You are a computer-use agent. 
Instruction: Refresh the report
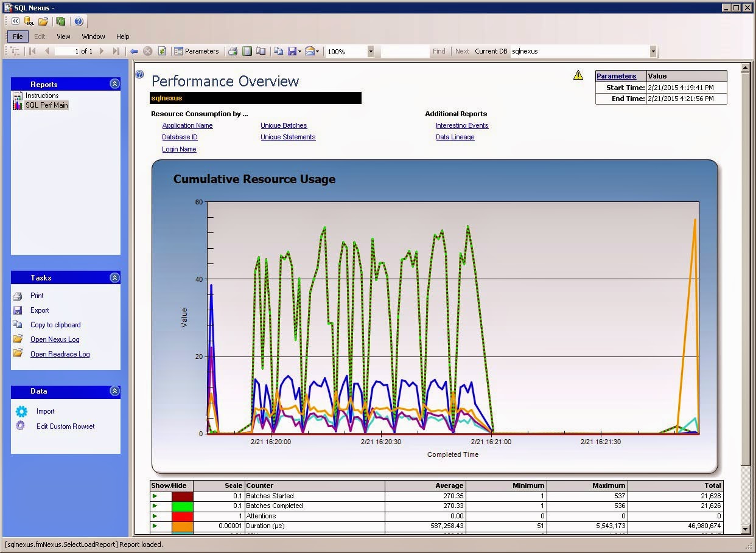pyautogui.click(x=162, y=51)
